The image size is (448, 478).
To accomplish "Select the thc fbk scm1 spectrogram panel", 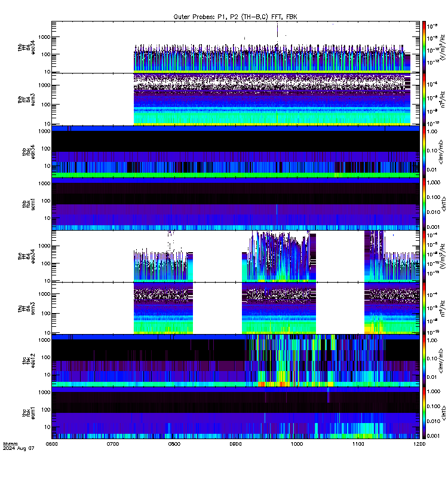I will (x=235, y=413).
